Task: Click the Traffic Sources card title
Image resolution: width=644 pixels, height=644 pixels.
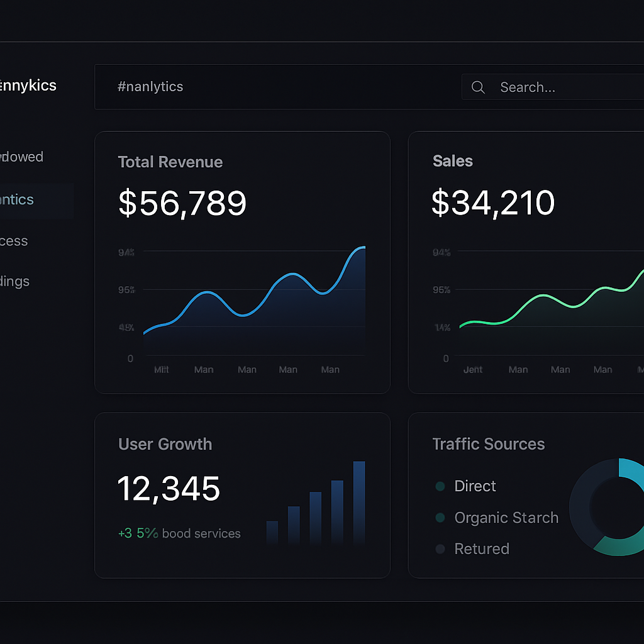Action: point(488,444)
